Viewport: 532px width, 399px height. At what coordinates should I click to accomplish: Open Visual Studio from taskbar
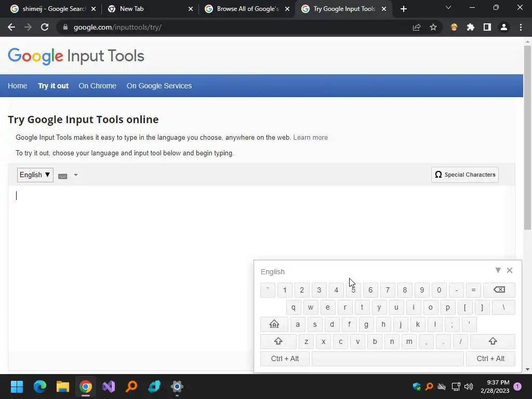pyautogui.click(x=109, y=387)
